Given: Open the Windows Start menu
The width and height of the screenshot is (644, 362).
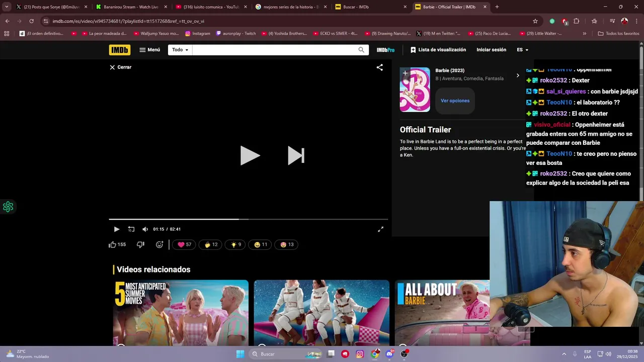Looking at the screenshot, I should [240, 354].
